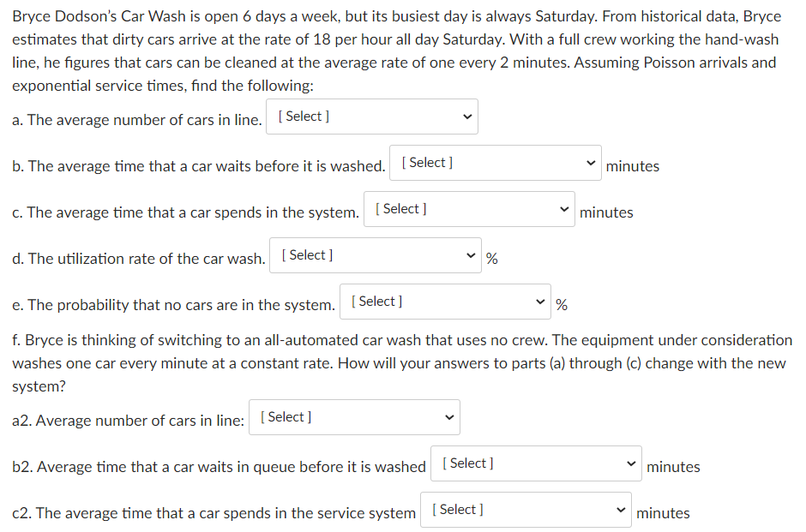Click the chevron beside the b2 select box
The image size is (806, 532).
[631, 463]
